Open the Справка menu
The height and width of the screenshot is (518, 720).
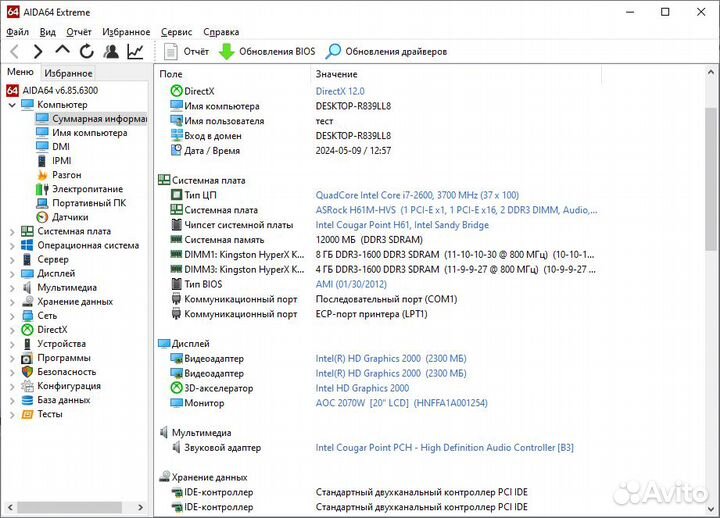[x=221, y=32]
